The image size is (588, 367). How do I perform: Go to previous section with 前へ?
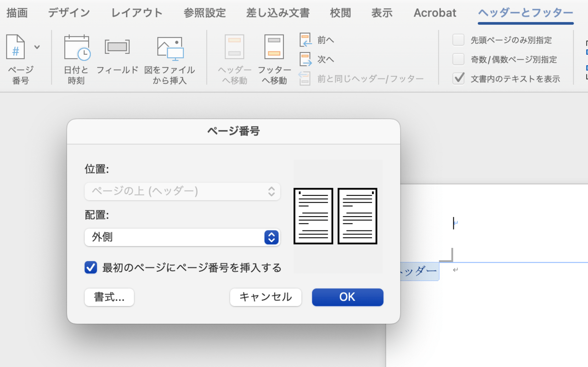[317, 40]
